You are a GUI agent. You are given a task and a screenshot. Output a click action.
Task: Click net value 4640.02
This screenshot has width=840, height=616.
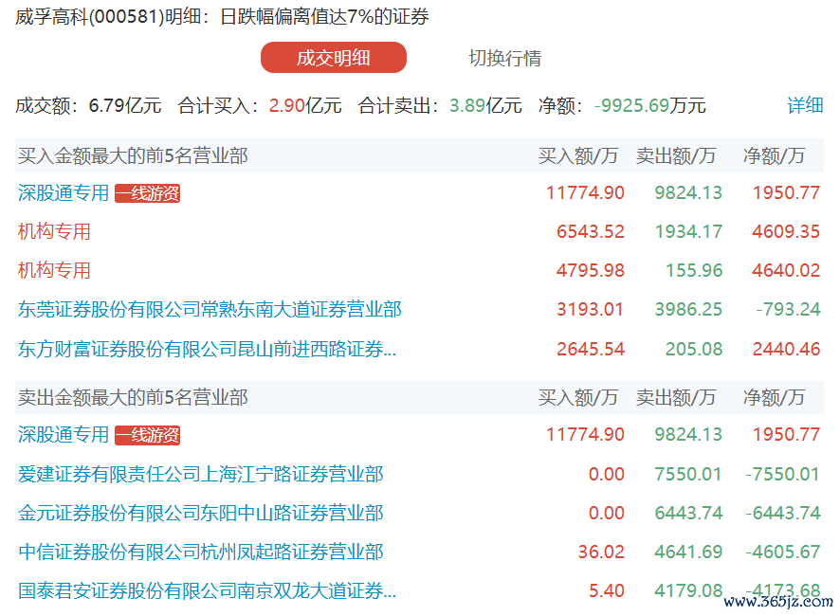pos(786,270)
